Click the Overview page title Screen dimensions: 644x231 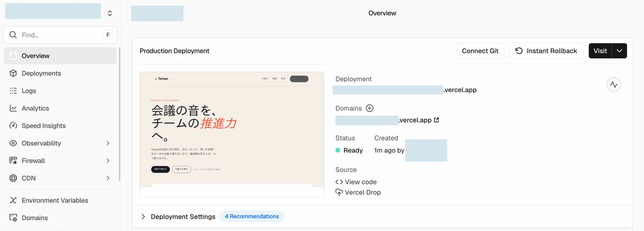(x=382, y=13)
